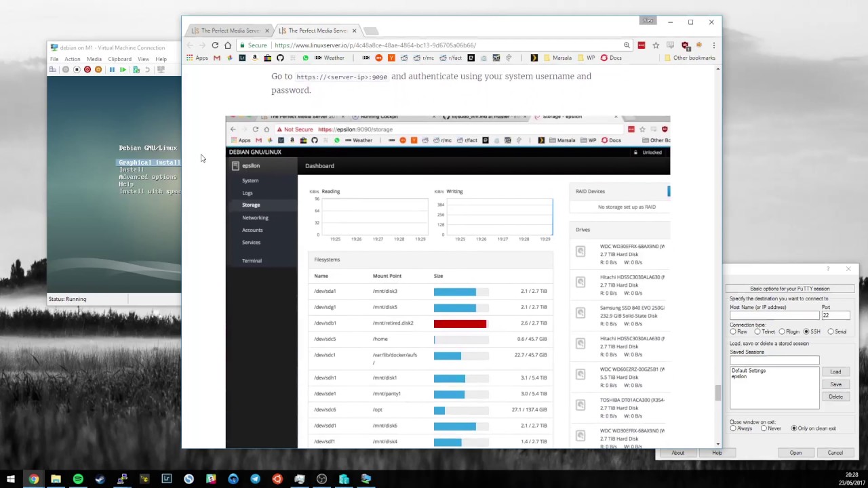Select Advanced options in Debian installer menu
868x488 pixels.
[x=148, y=177]
